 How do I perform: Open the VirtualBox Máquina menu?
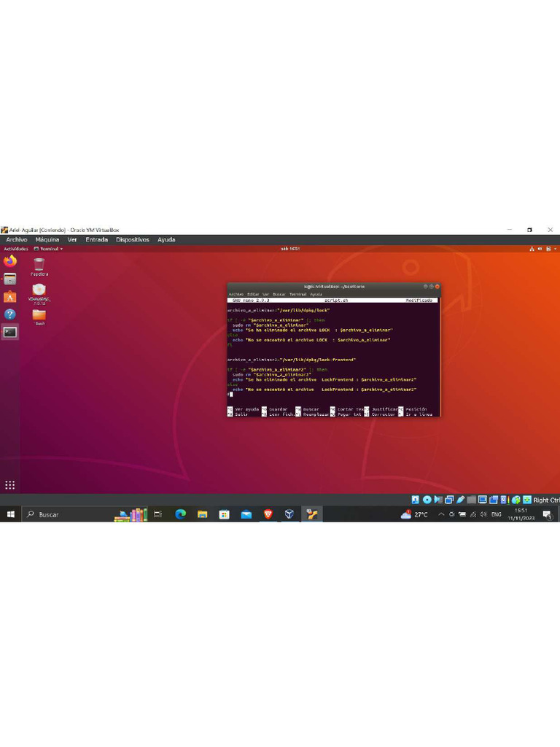tap(47, 239)
